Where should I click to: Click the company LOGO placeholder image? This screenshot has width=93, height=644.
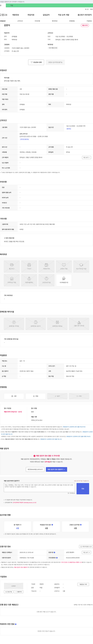click(14, 586)
